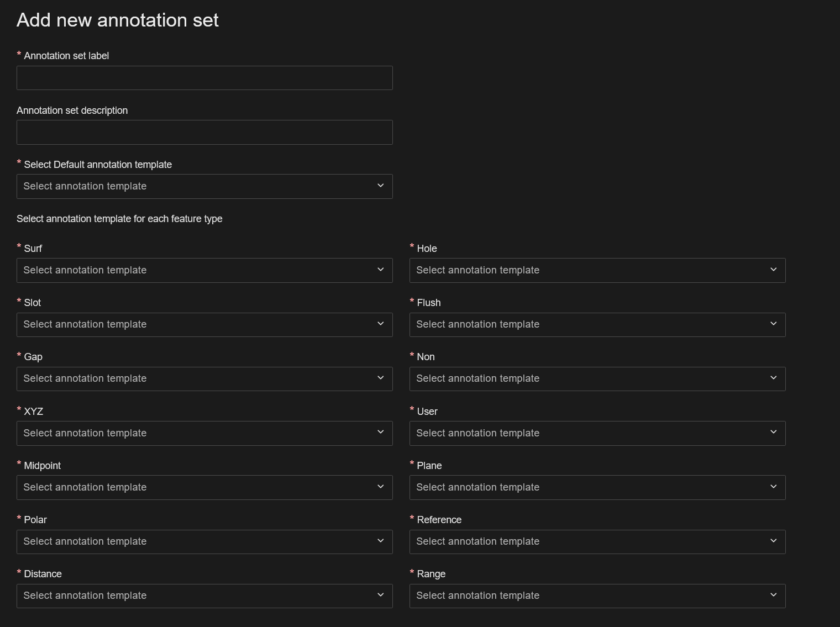The height and width of the screenshot is (627, 840).
Task: Open the Flush annotation template selector
Action: [x=597, y=325]
